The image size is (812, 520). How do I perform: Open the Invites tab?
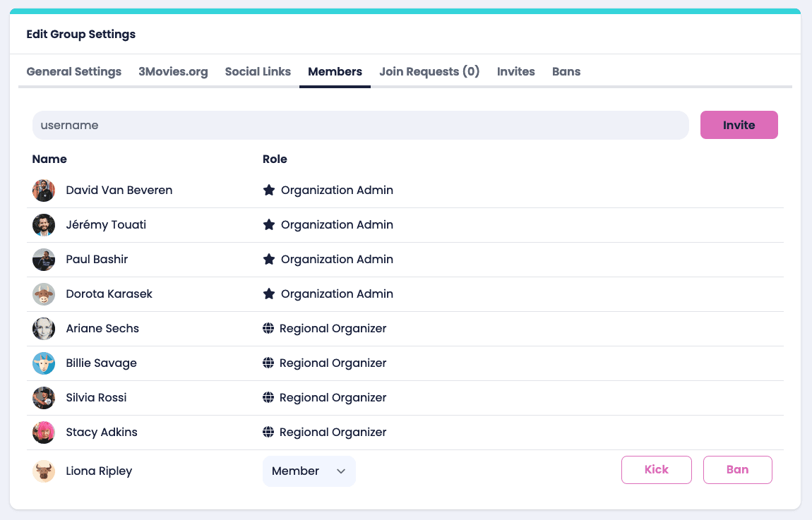click(x=515, y=72)
